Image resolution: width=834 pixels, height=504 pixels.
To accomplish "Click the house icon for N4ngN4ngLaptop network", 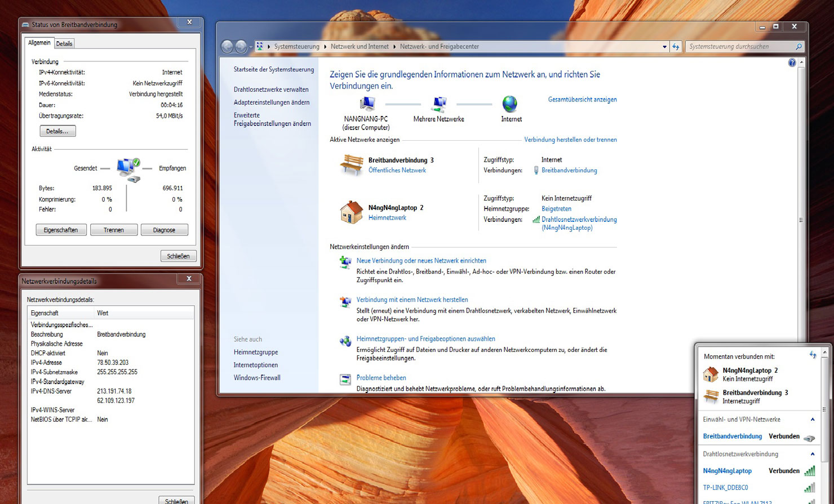I will (x=351, y=212).
